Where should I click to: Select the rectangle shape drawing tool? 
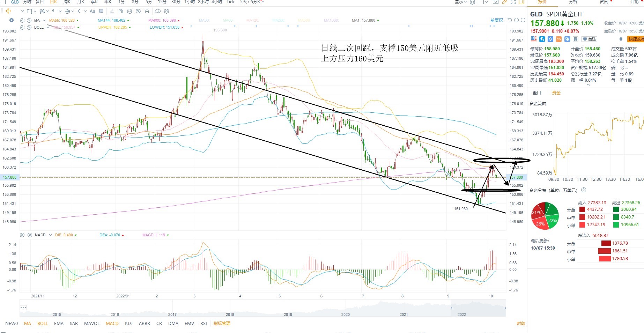point(30,11)
